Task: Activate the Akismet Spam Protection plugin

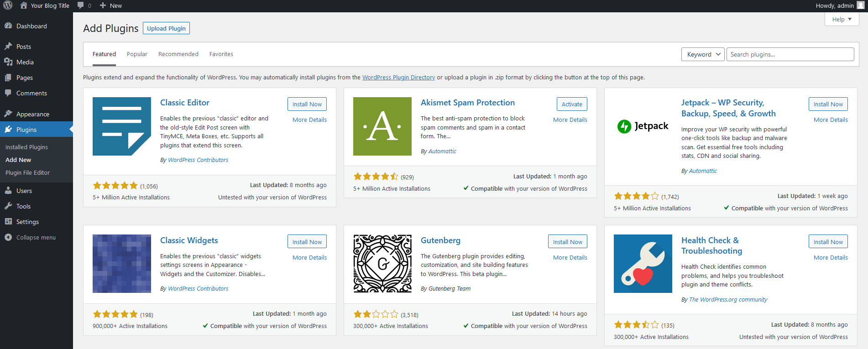Action: pos(572,104)
